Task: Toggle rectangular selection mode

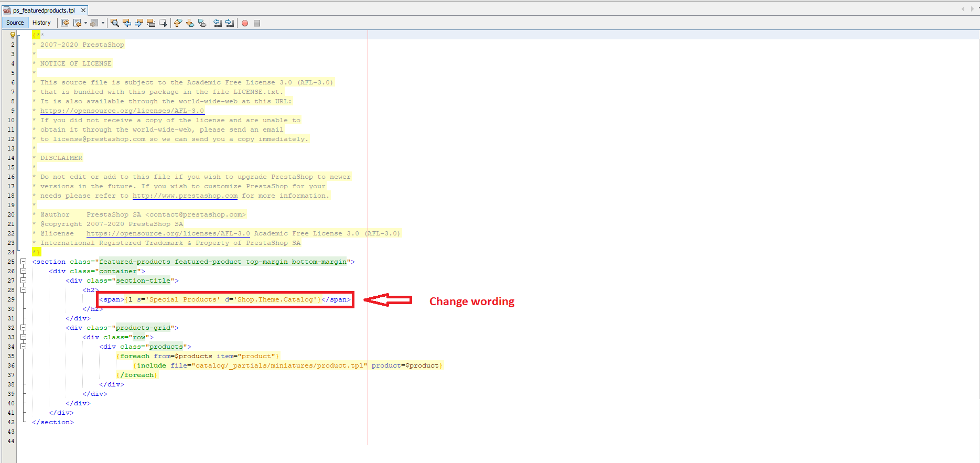Action: click(163, 23)
